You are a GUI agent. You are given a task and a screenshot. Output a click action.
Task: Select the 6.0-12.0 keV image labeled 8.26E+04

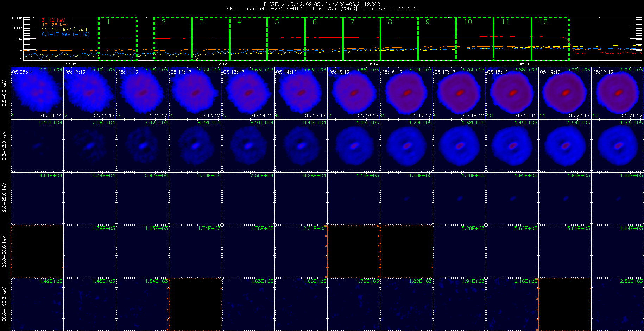coord(195,146)
